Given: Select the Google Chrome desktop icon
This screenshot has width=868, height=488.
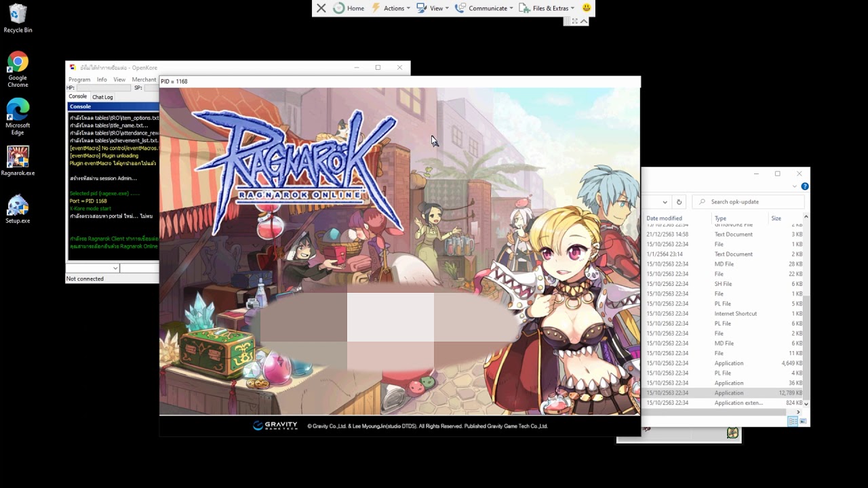Looking at the screenshot, I should pyautogui.click(x=18, y=70).
